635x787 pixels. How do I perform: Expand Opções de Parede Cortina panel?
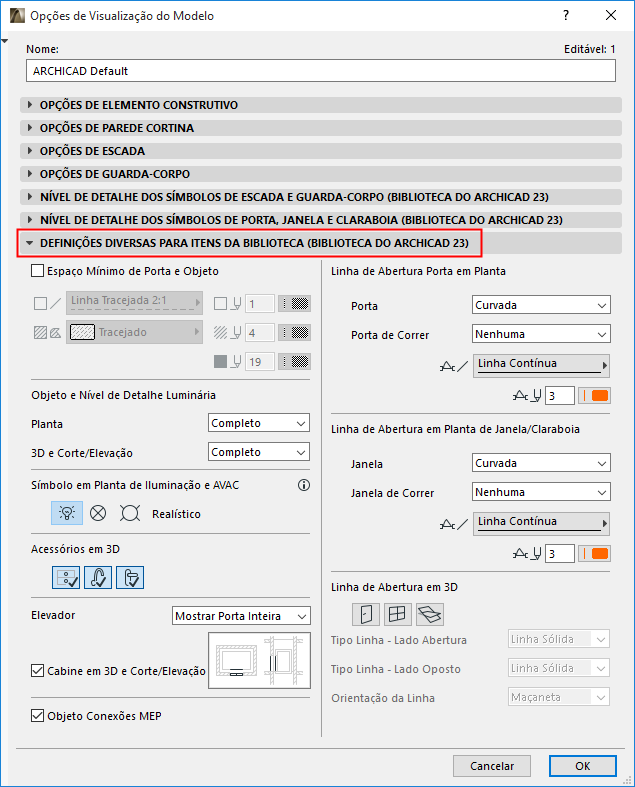321,128
